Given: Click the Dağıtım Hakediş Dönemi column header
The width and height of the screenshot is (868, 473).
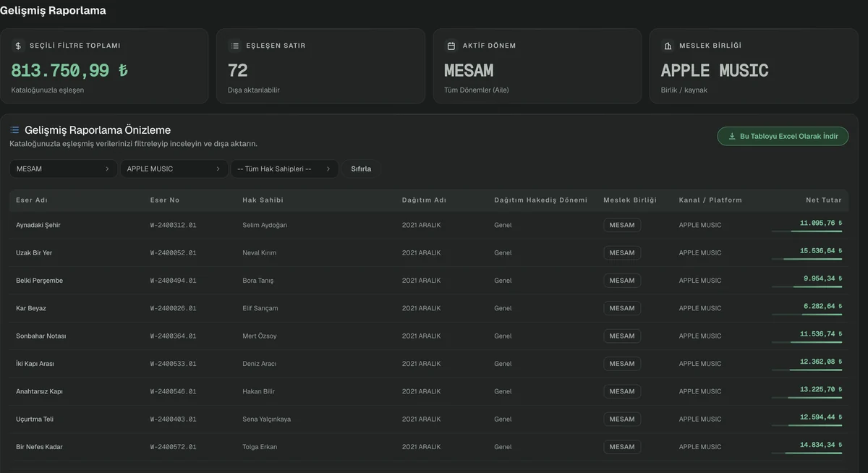Looking at the screenshot, I should click(x=541, y=200).
